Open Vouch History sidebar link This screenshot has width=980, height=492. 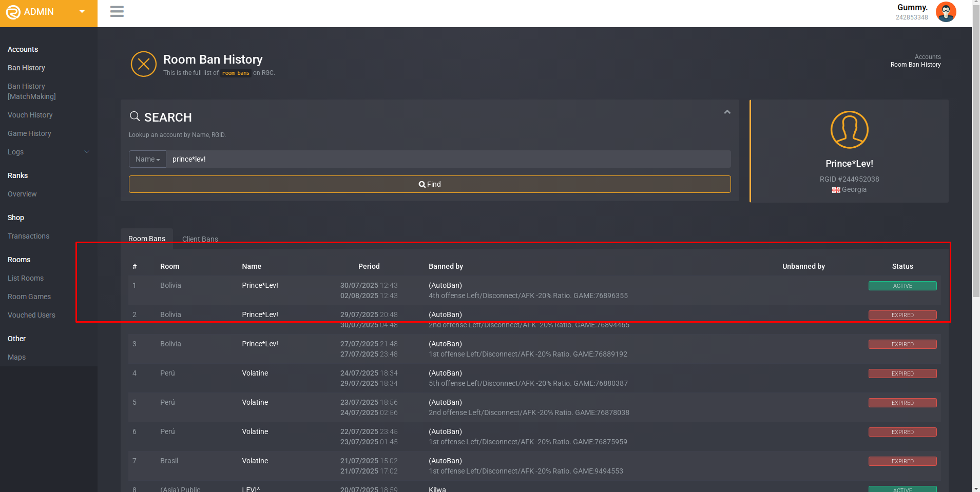pyautogui.click(x=30, y=115)
